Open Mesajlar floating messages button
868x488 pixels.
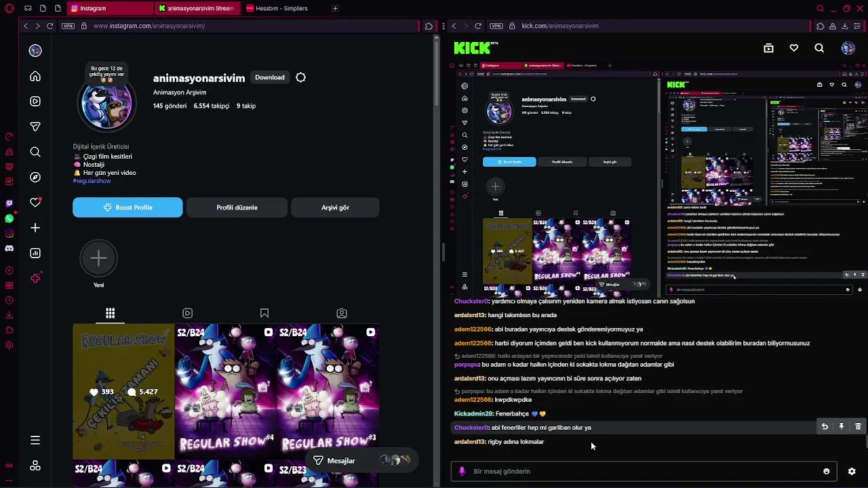tap(361, 460)
